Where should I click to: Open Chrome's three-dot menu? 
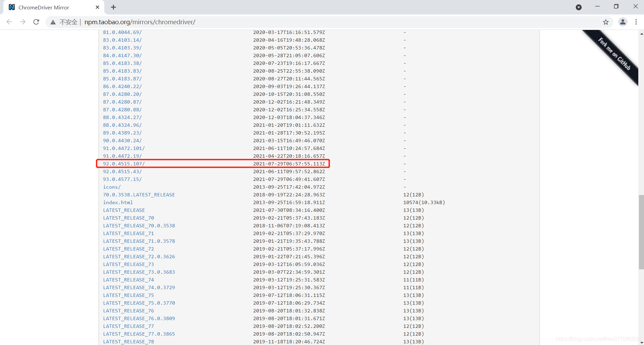(x=636, y=22)
